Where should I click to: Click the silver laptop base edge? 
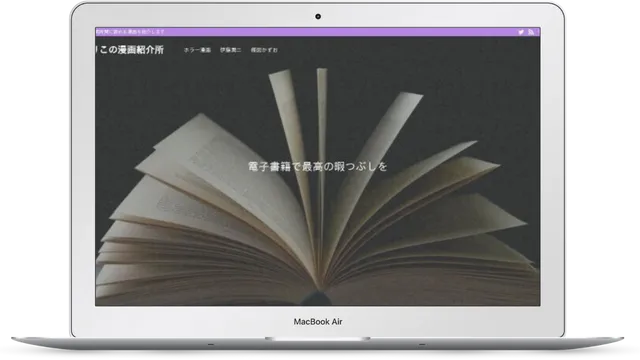(x=318, y=344)
